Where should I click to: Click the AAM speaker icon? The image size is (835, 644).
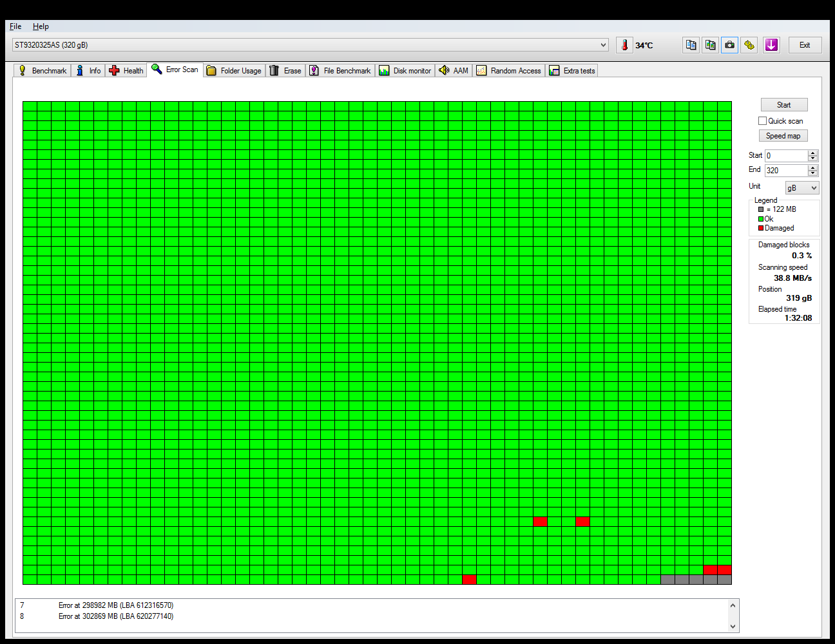coord(444,71)
